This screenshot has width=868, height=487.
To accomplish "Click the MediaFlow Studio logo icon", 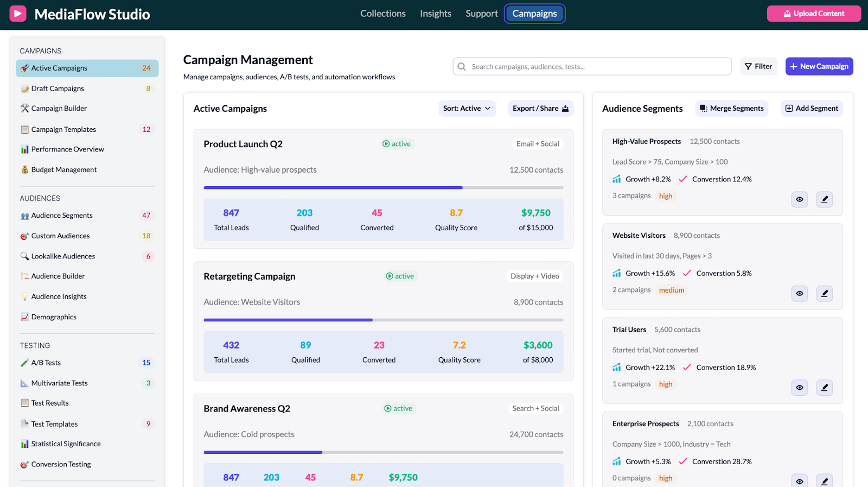I will tap(18, 14).
